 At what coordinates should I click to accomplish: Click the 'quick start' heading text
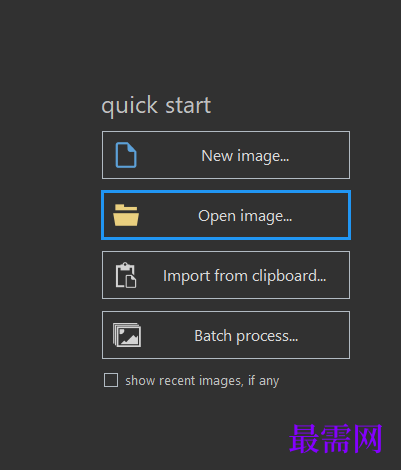point(156,106)
